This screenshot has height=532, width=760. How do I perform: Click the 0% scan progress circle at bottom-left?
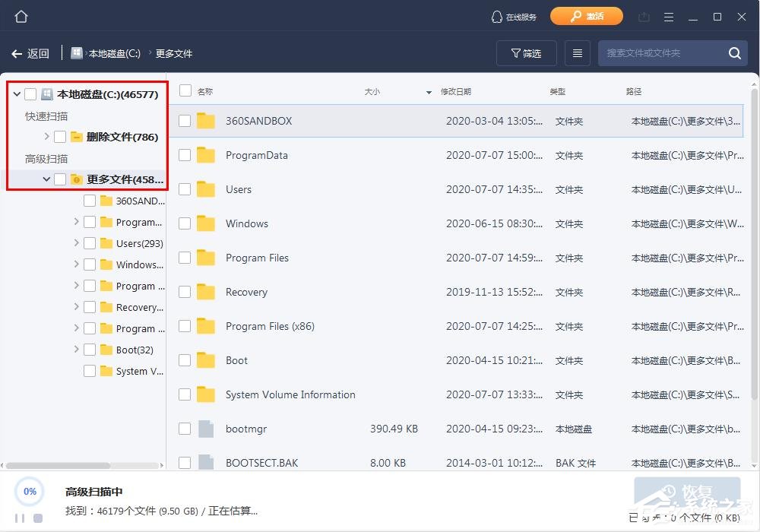(x=30, y=492)
